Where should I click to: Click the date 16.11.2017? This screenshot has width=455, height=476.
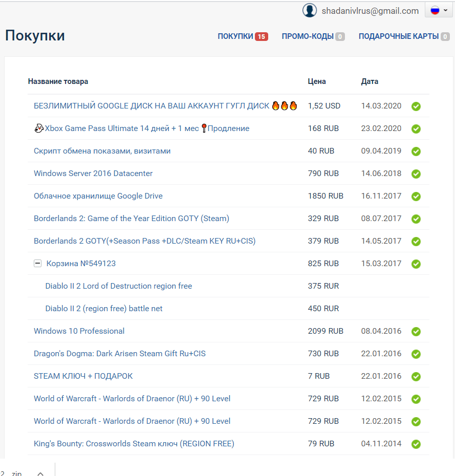tap(381, 196)
